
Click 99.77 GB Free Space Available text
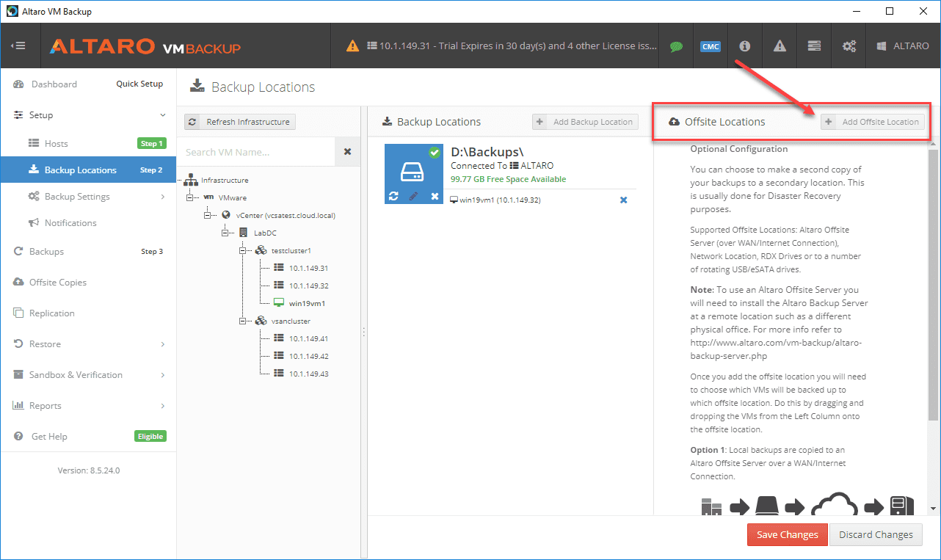509,179
